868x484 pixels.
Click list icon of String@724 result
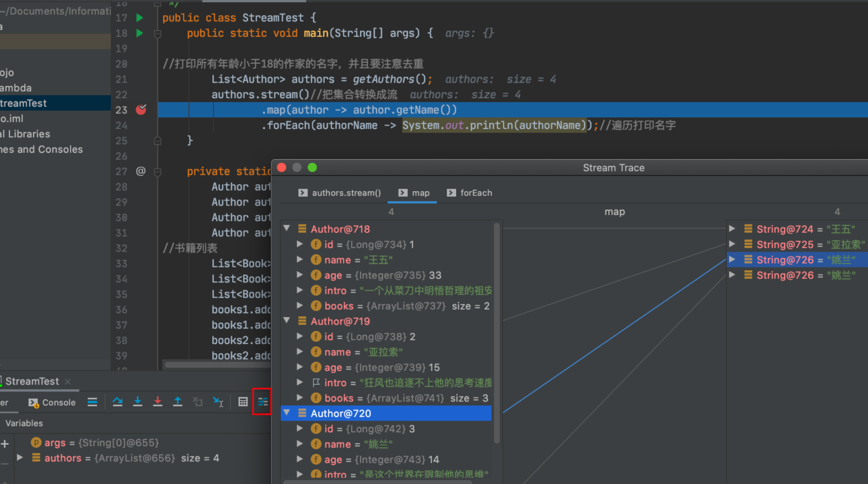[x=748, y=228]
